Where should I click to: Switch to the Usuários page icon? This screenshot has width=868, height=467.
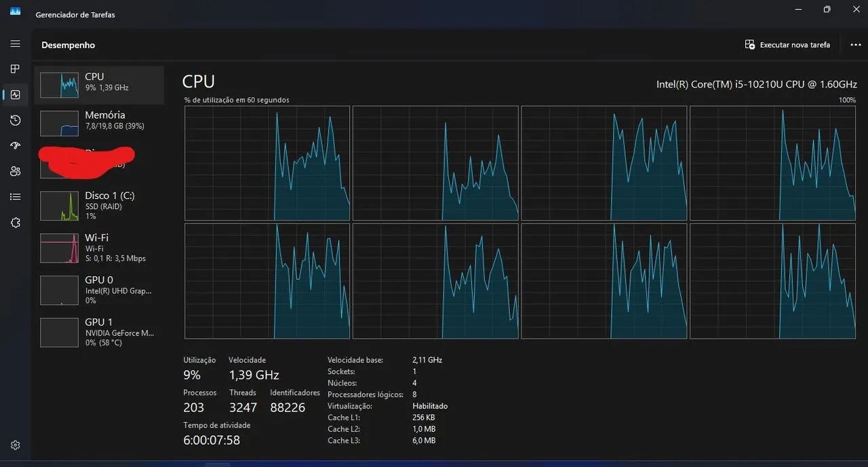(x=15, y=171)
